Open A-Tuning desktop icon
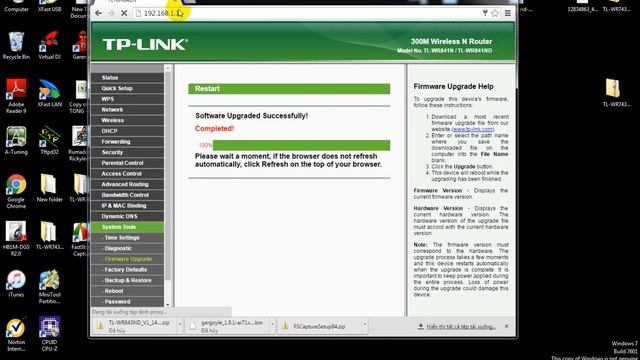The width and height of the screenshot is (640, 360). click(16, 141)
